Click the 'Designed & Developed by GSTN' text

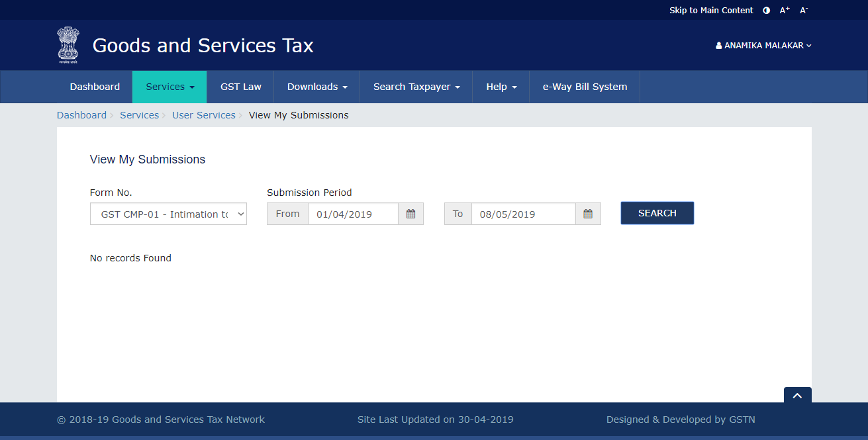pos(681,419)
